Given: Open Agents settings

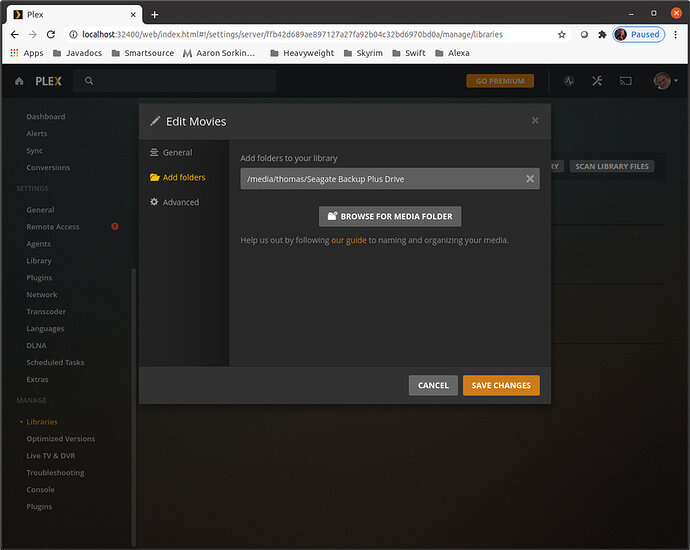Looking at the screenshot, I should tap(38, 244).
